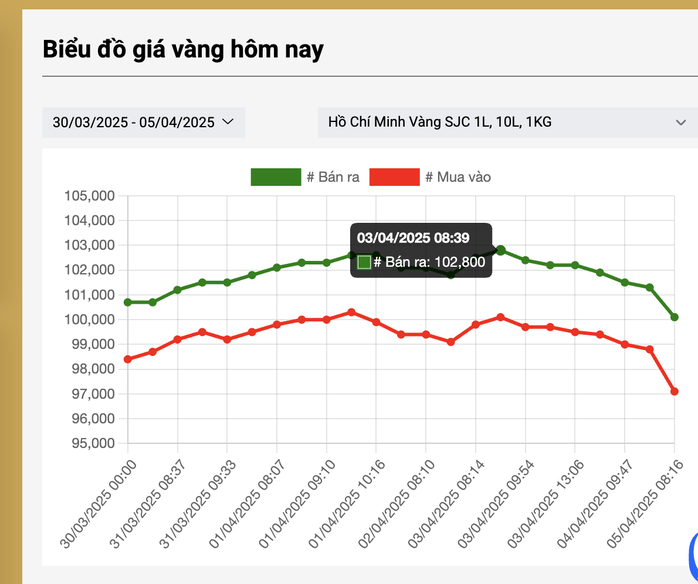Click the x-axis label 03/04/2025 13:06
The height and width of the screenshot is (584, 698).
click(546, 504)
